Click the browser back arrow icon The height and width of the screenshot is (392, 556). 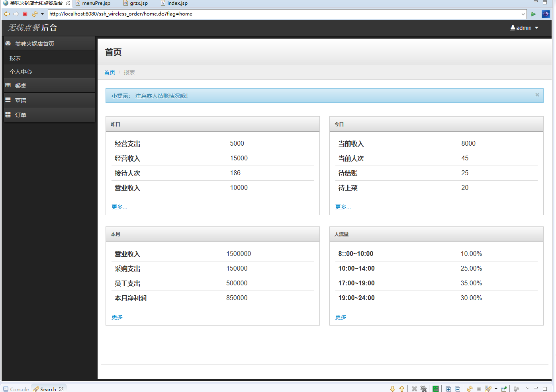7,14
